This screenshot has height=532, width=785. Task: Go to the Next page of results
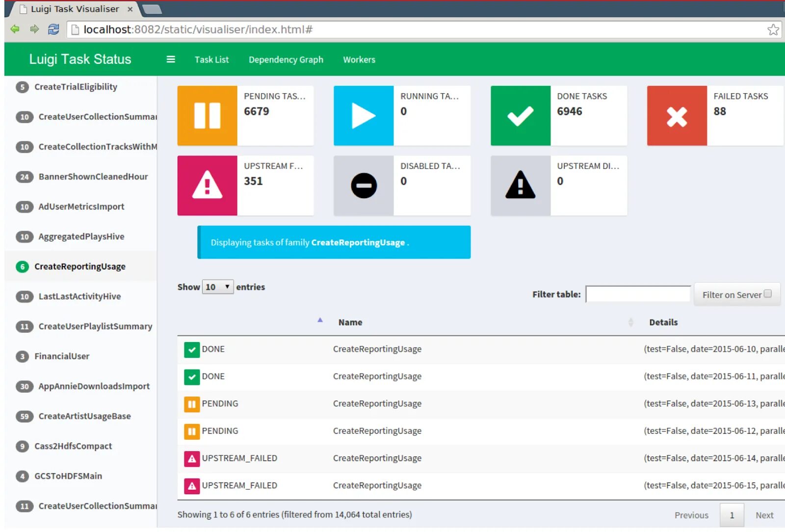coord(764,515)
